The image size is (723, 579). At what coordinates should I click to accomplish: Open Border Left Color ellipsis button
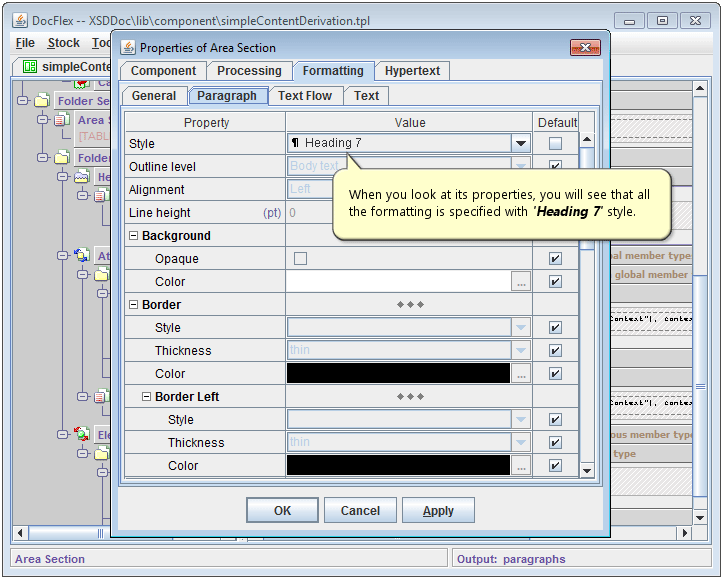[520, 466]
